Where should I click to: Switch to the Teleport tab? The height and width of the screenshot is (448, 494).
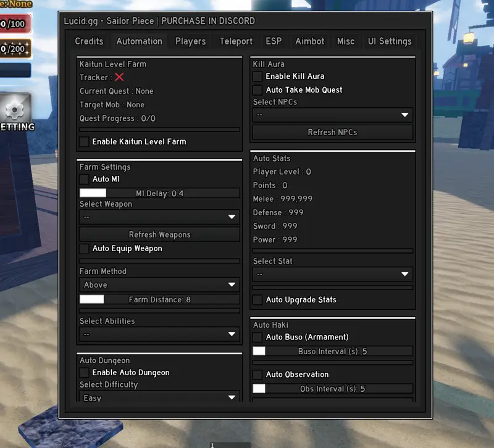(235, 41)
